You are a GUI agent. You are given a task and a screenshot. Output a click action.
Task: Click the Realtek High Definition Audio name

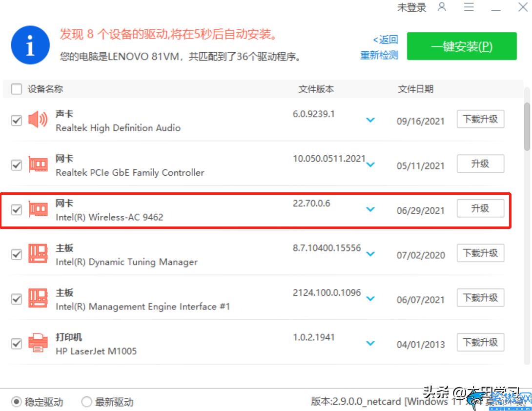point(118,128)
